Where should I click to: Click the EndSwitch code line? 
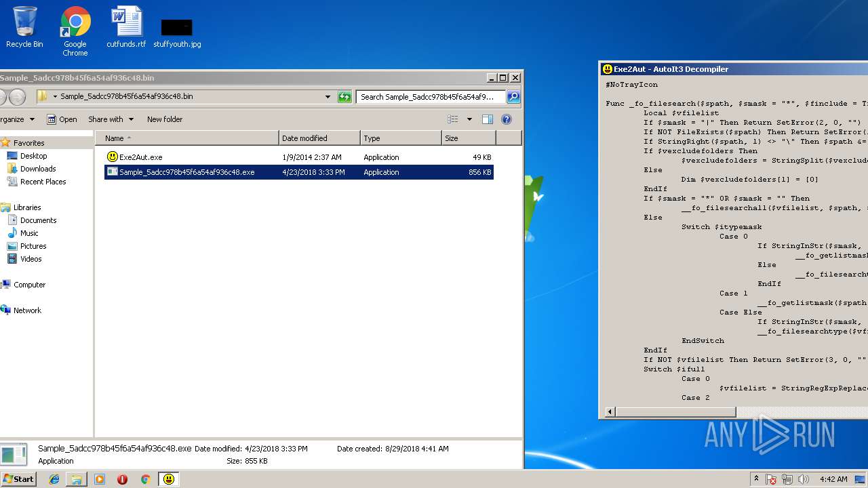[703, 341]
